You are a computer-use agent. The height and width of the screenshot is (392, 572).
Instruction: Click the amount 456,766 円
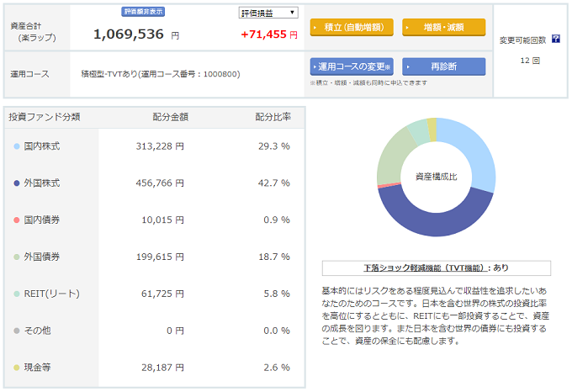(160, 183)
